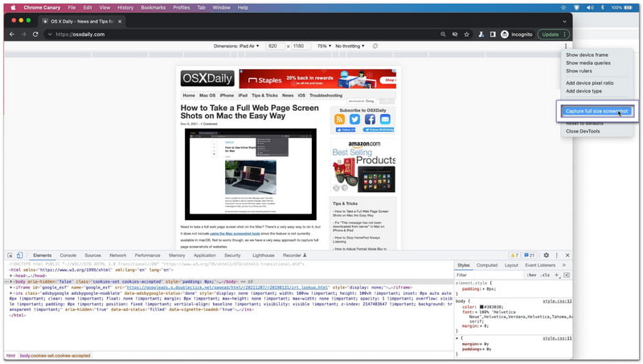
Task: Bookmark the page with the star icon
Action: [x=467, y=35]
